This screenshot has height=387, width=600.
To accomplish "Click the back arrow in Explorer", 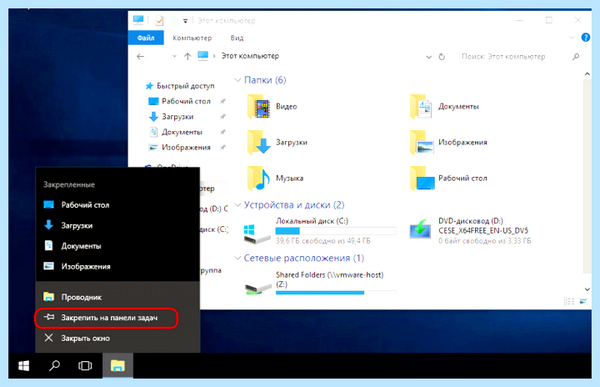I will pyautogui.click(x=140, y=57).
